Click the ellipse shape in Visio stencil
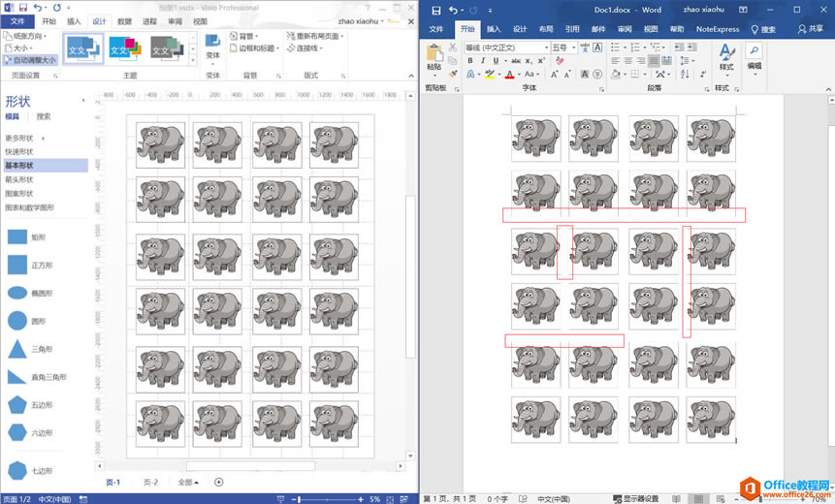The width and height of the screenshot is (835, 504). 17,293
